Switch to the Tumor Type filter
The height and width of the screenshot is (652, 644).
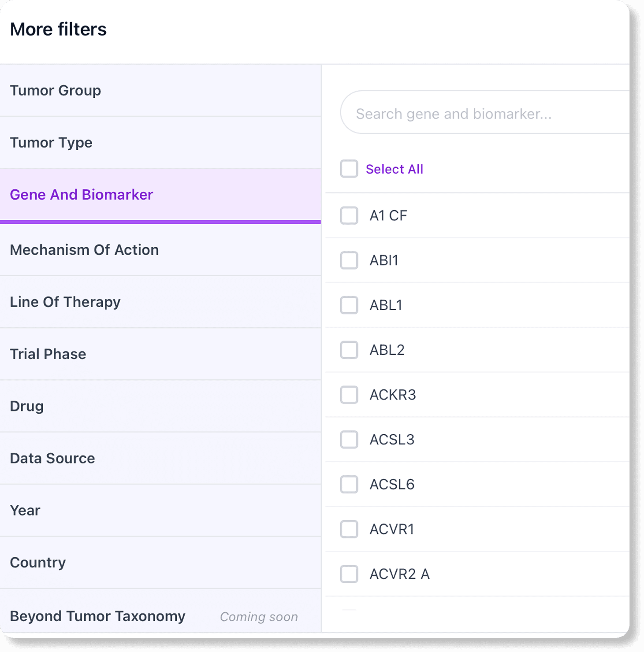160,143
